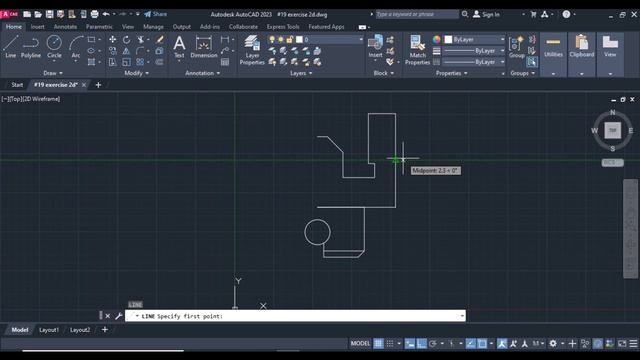Open the Annotate ribbon tab

65,27
